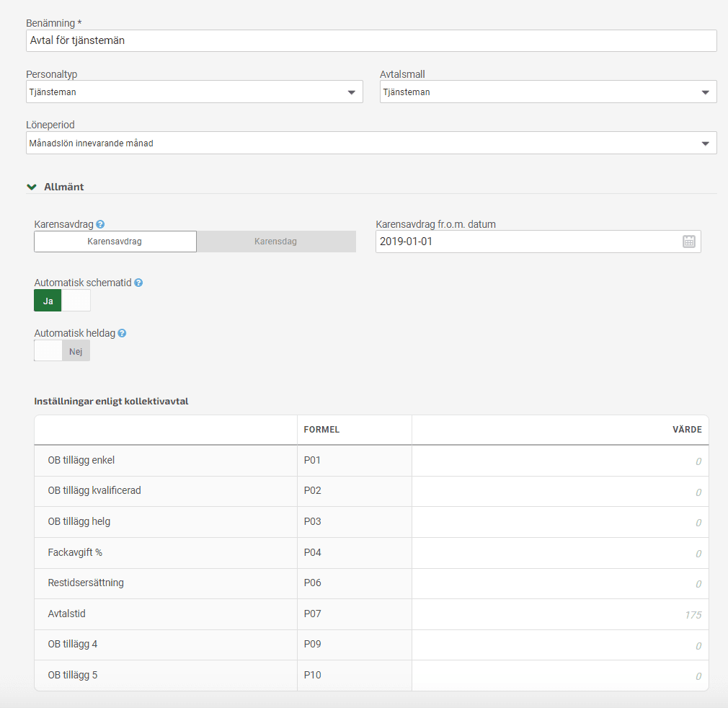Click the OB tillägg enkel label
This screenshot has width=728, height=708.
(x=81, y=460)
